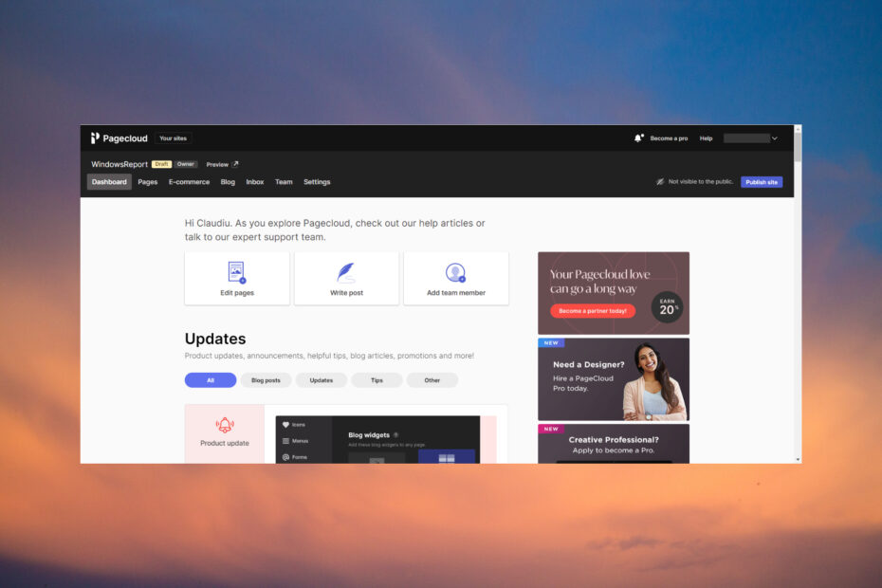Open the notifications bell
The image size is (882, 588).
(638, 138)
